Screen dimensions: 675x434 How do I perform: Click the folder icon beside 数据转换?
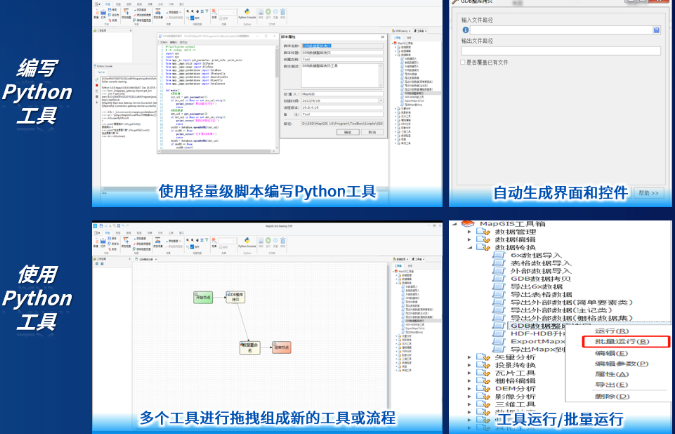(483, 247)
